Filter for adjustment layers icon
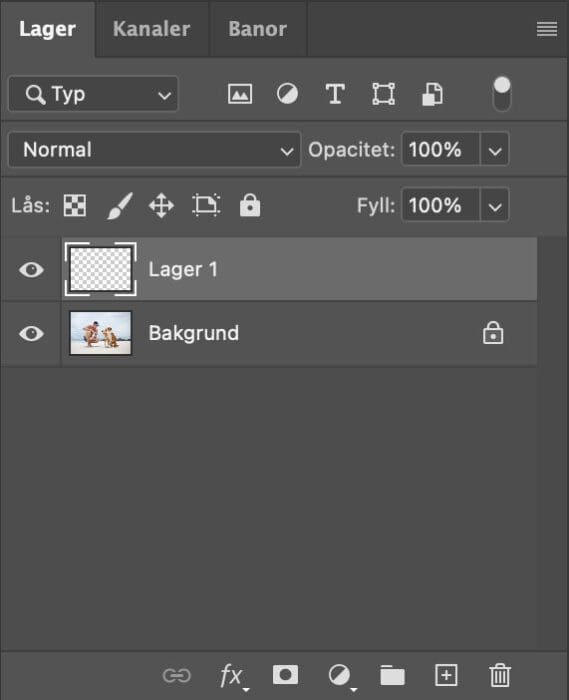This screenshot has width=569, height=700. point(287,94)
